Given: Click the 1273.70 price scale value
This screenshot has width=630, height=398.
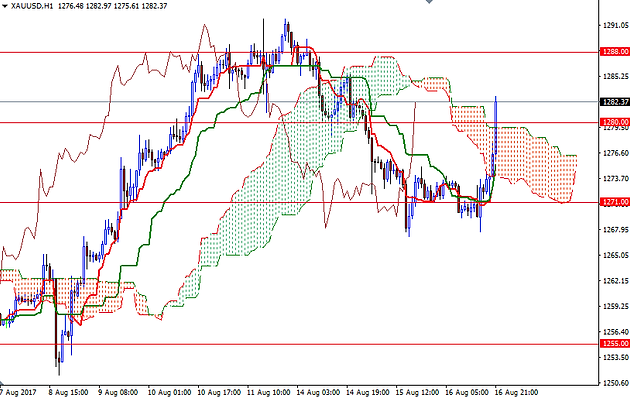Looking at the screenshot, I should (616, 178).
